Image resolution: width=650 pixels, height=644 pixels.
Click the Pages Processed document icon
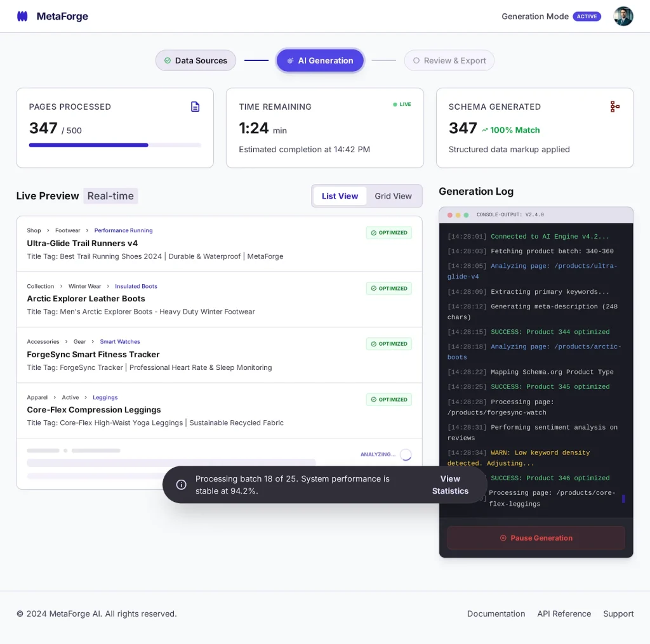click(x=196, y=107)
